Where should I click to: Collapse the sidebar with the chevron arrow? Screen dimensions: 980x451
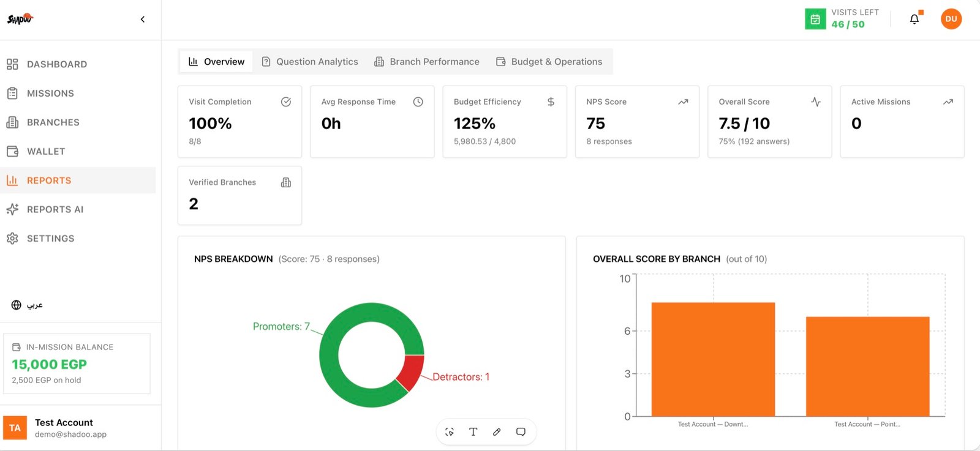pyautogui.click(x=143, y=19)
